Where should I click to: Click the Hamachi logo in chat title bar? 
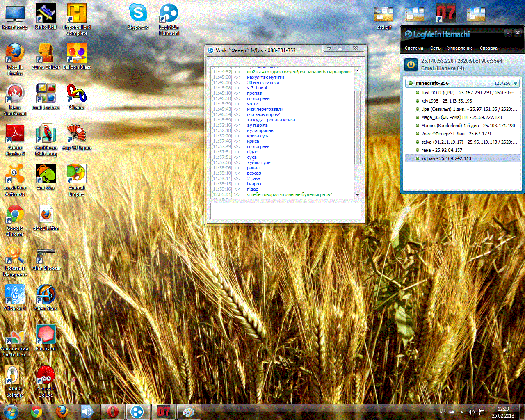(x=210, y=50)
